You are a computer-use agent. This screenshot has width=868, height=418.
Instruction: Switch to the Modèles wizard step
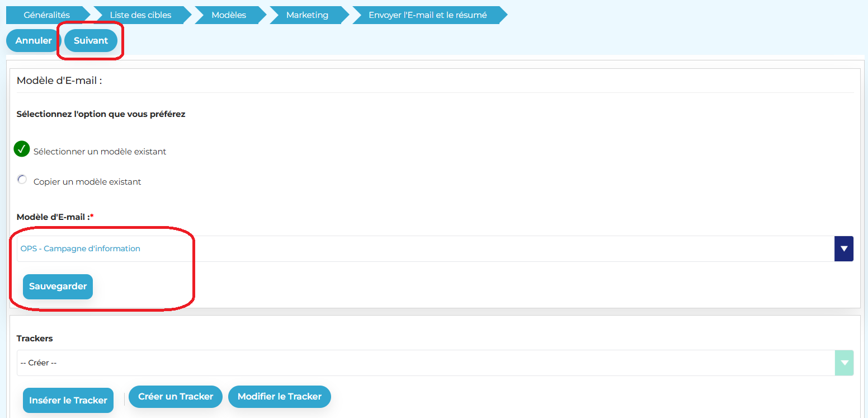(x=229, y=15)
